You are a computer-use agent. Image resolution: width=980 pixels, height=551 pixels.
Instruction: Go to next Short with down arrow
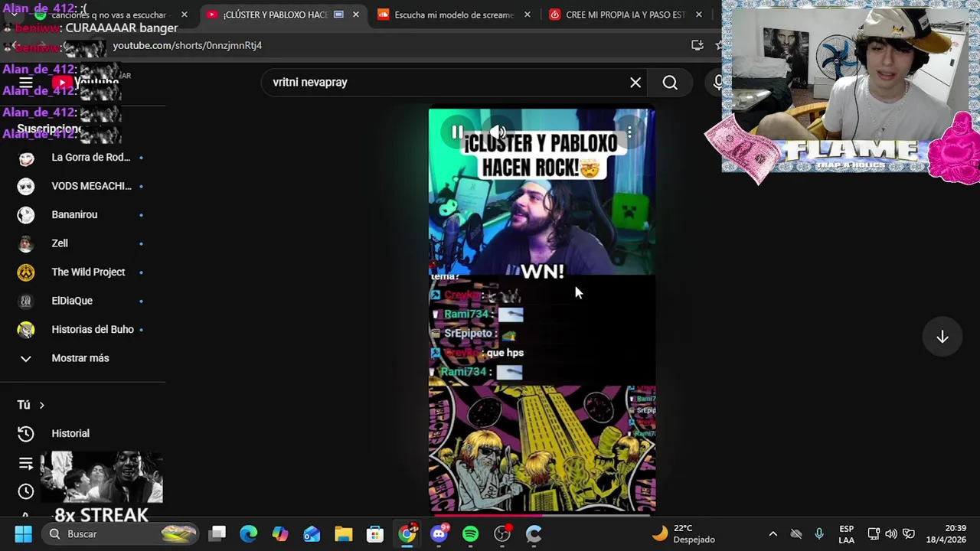tap(942, 337)
